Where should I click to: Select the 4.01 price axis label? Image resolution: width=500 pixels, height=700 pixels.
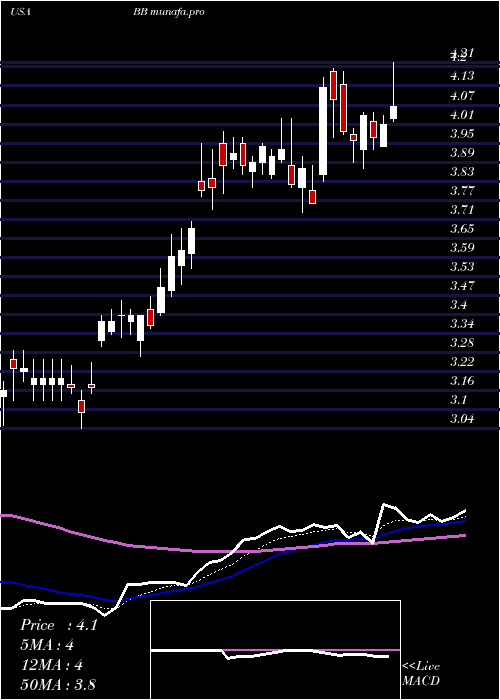point(462,115)
